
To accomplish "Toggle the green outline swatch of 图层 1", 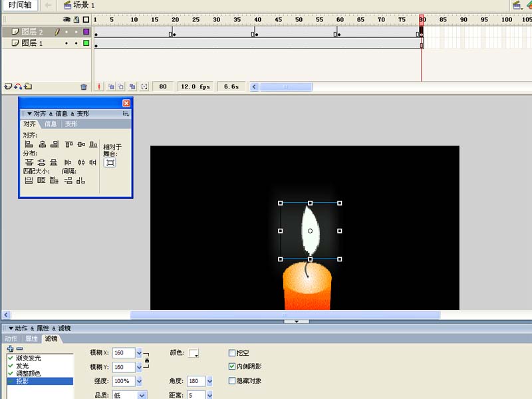I will 86,43.
